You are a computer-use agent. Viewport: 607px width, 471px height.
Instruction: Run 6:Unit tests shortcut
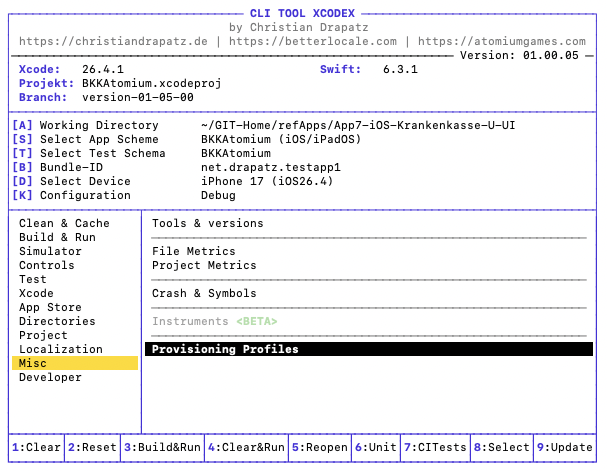(376, 447)
